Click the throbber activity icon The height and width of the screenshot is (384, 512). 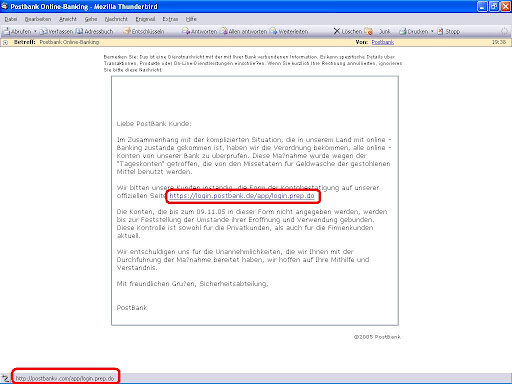pyautogui.click(x=504, y=31)
